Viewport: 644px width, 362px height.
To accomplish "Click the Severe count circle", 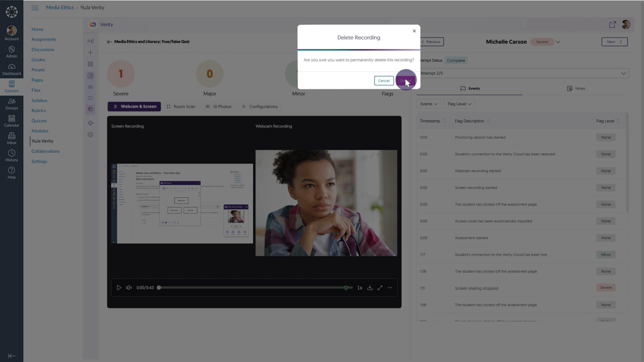I will [x=121, y=74].
